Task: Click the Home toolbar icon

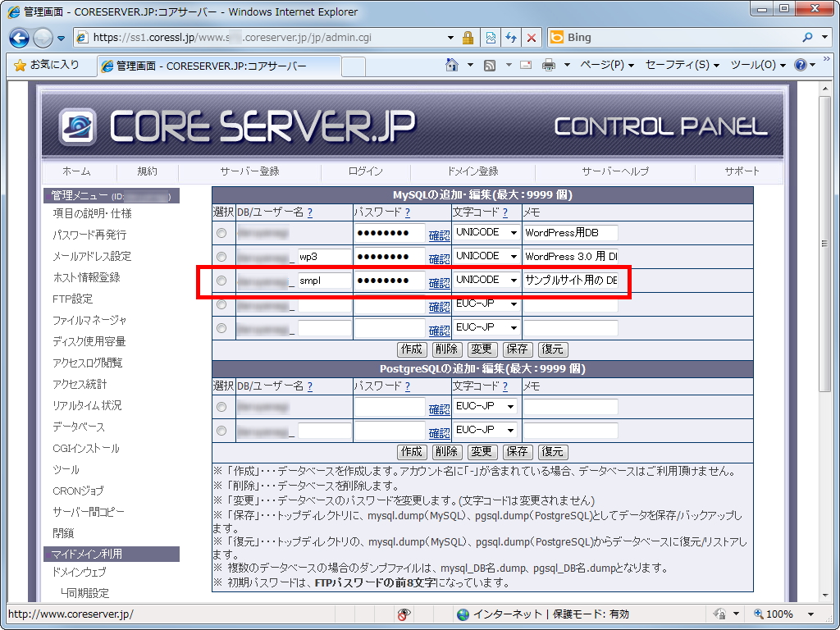Action: (x=452, y=65)
